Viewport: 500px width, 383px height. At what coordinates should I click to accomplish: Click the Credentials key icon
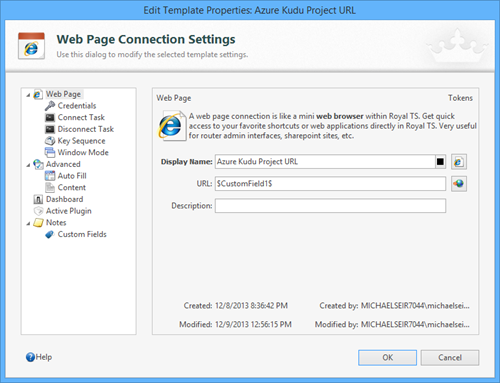click(50, 106)
